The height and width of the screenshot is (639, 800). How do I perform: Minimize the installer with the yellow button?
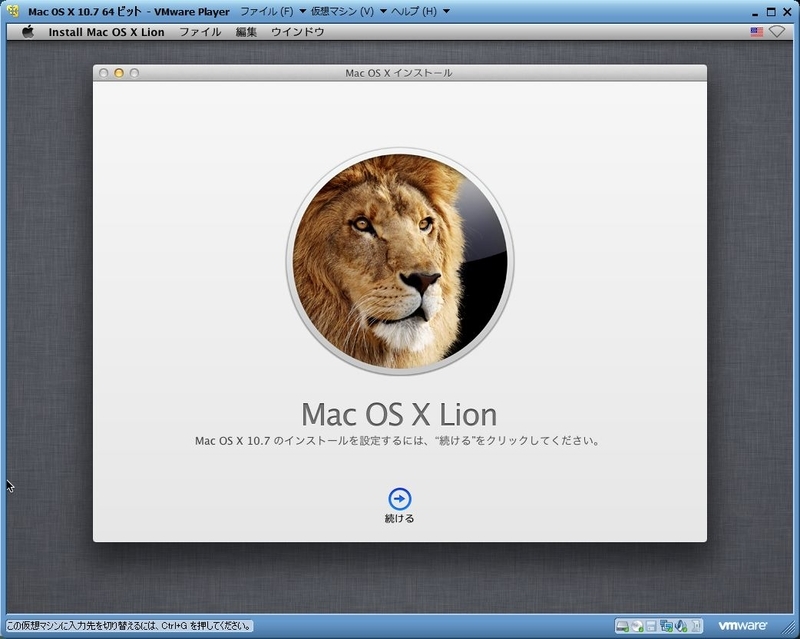119,73
